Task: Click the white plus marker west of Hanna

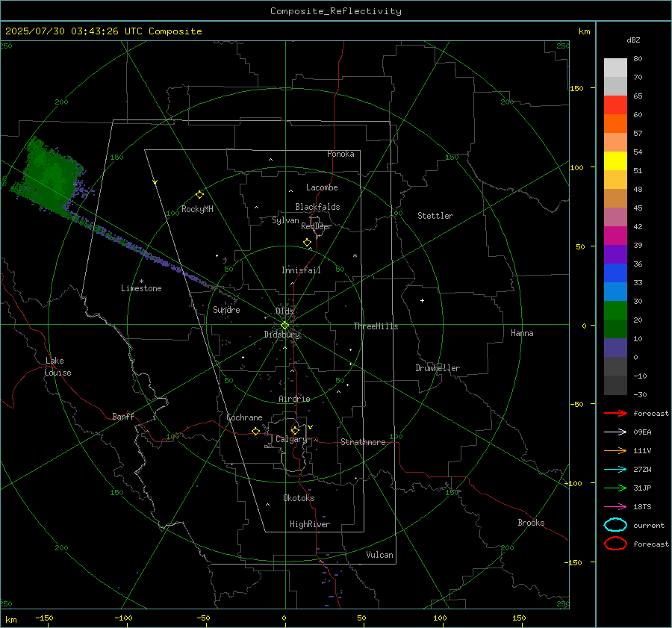Action: click(x=422, y=300)
